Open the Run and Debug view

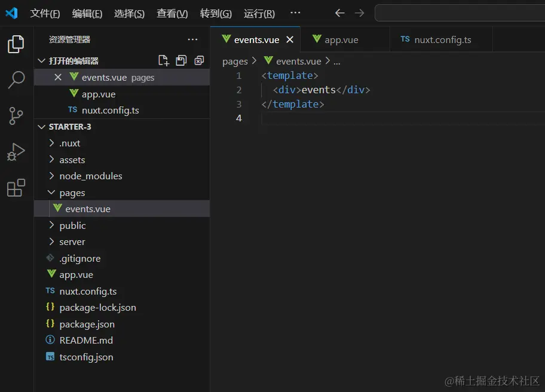(x=16, y=152)
